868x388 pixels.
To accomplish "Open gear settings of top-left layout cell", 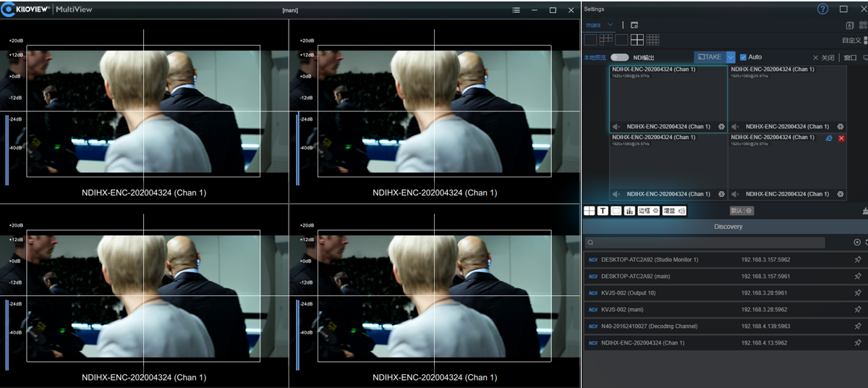I will point(721,127).
